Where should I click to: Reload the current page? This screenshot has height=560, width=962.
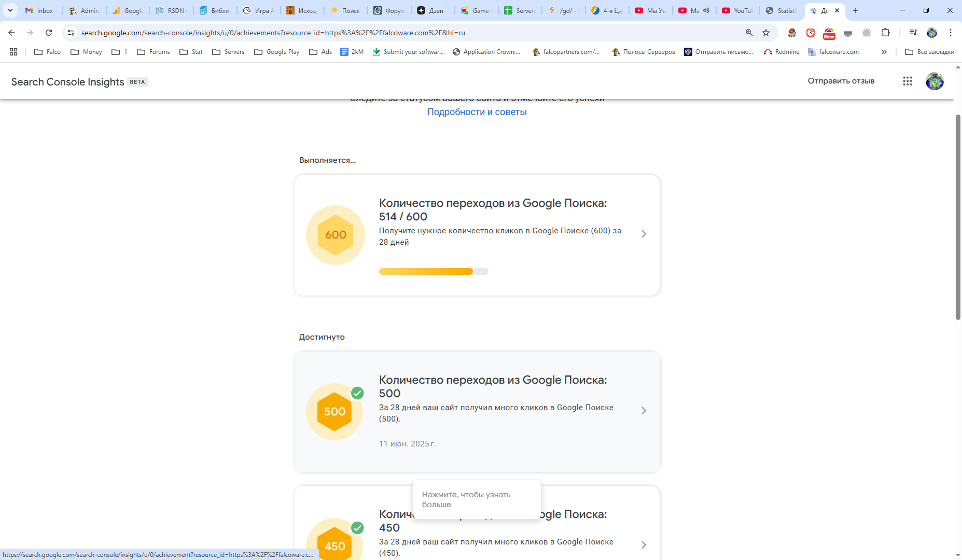click(x=49, y=33)
